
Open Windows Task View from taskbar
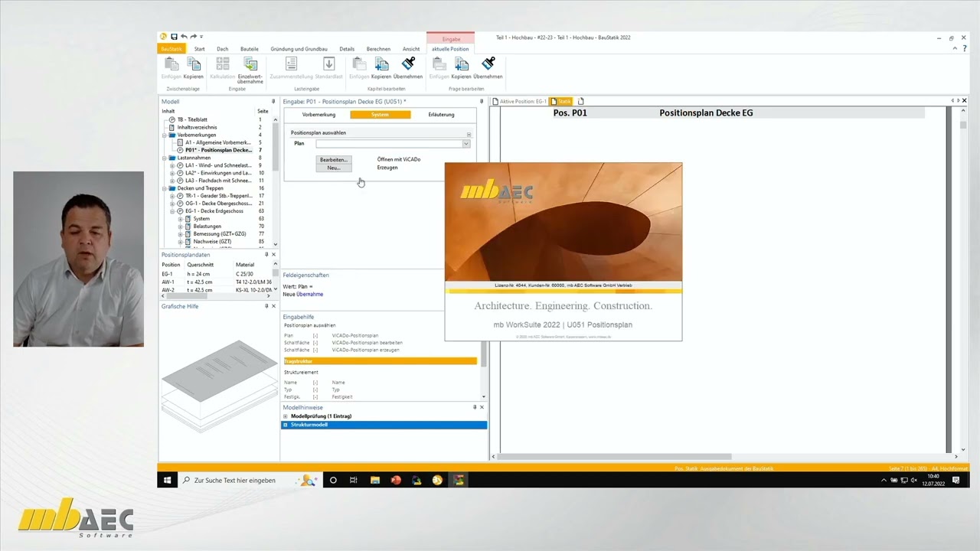pos(353,480)
